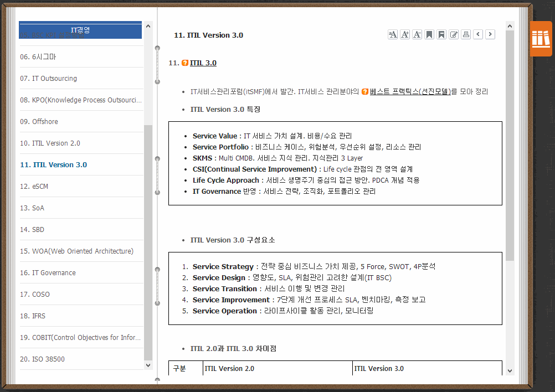Remove bookmark with the bookmark-minus icon
555x392 pixels.
441,34
